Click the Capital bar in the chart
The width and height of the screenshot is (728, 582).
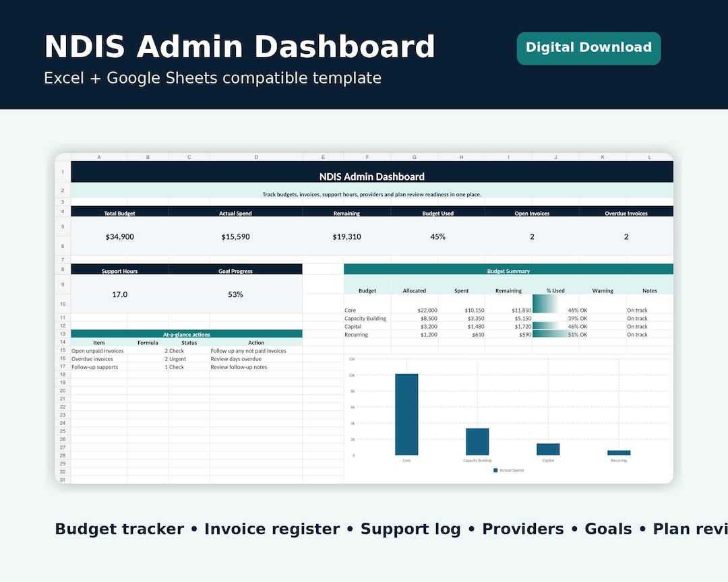click(x=548, y=449)
